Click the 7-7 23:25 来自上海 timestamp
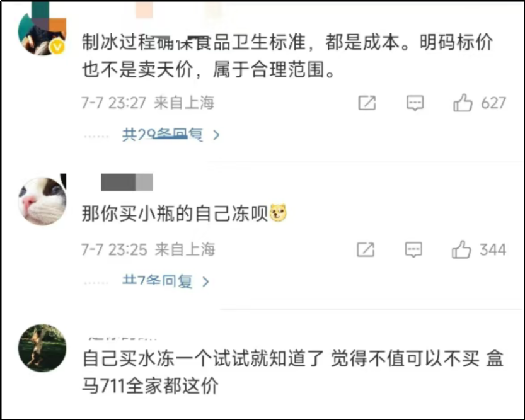 [148, 249]
